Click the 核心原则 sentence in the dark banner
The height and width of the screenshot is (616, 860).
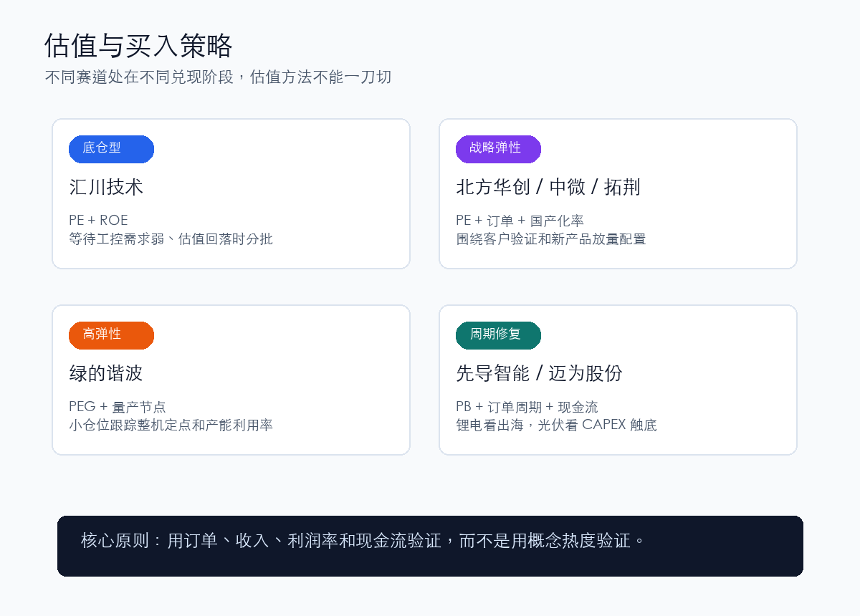click(x=363, y=540)
